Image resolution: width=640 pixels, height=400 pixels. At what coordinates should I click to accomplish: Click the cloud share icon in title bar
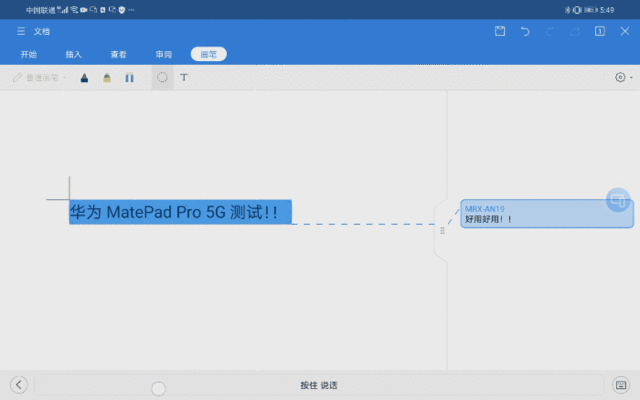[575, 31]
